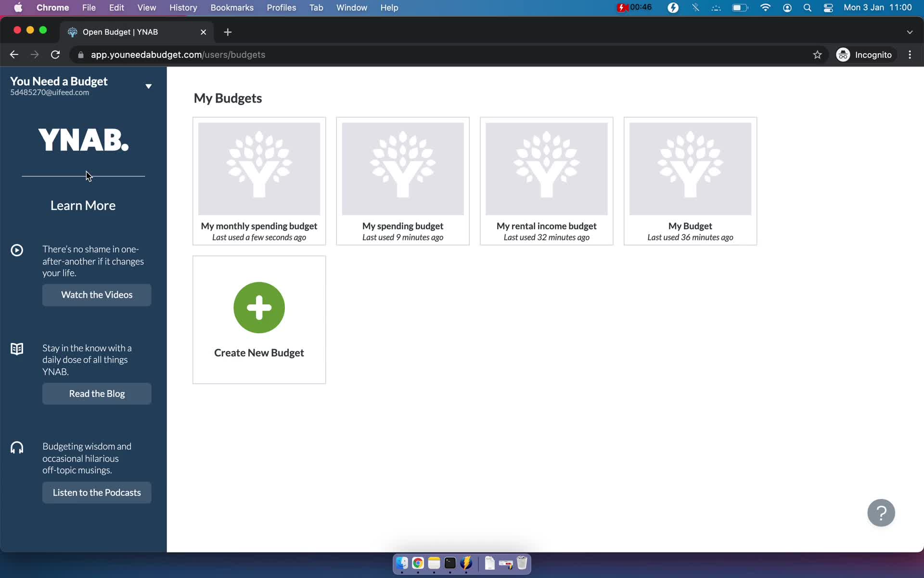Select the blog/book icon in sidebar
The height and width of the screenshot is (578, 924).
coord(17,349)
